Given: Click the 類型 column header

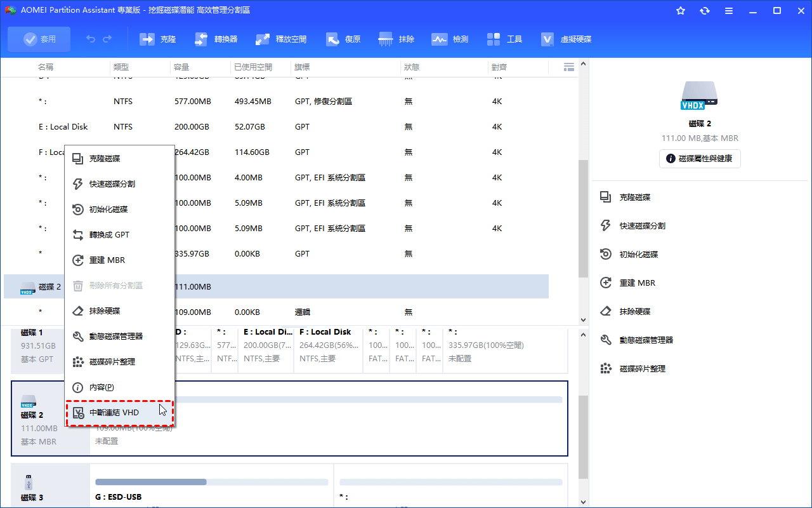Looking at the screenshot, I should point(121,67).
